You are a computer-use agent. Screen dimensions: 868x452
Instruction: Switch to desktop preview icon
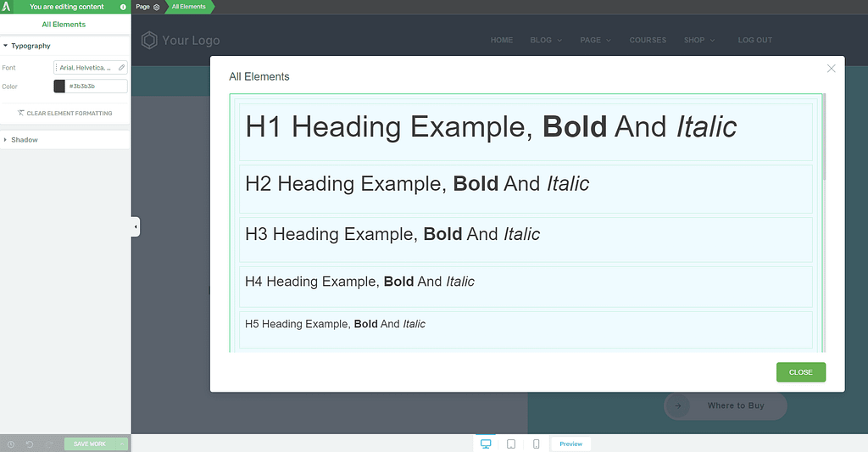pyautogui.click(x=486, y=444)
